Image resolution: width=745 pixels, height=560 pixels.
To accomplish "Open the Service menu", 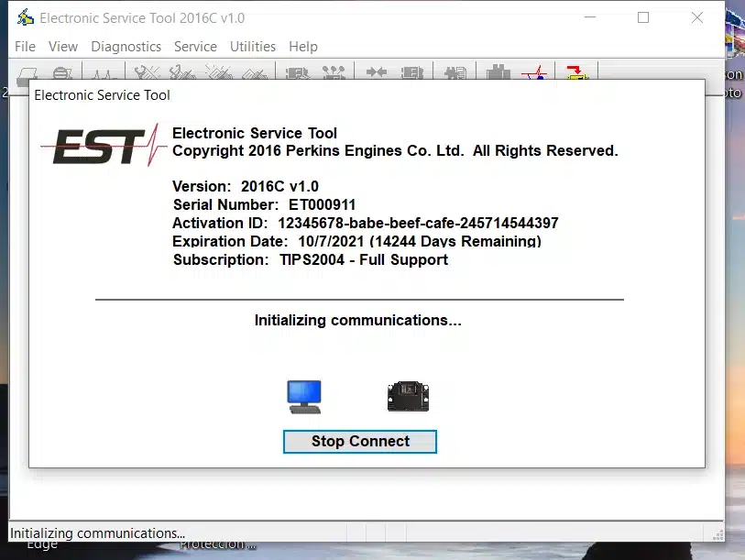I will pos(195,47).
